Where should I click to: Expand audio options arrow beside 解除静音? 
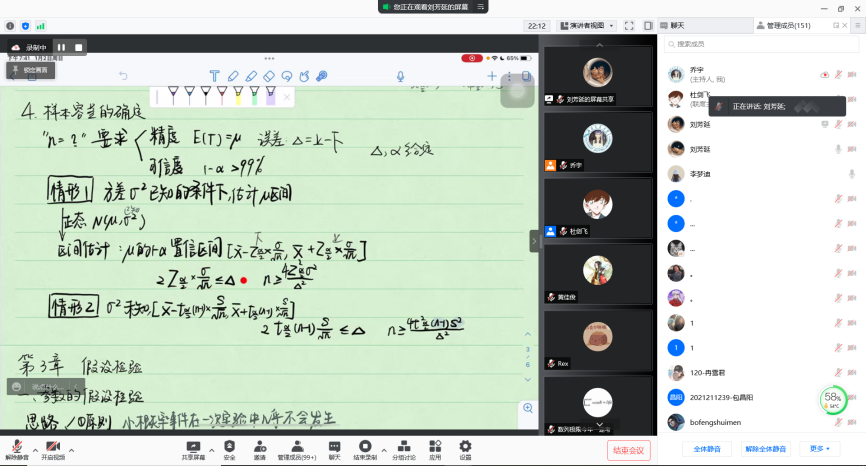tap(34, 448)
